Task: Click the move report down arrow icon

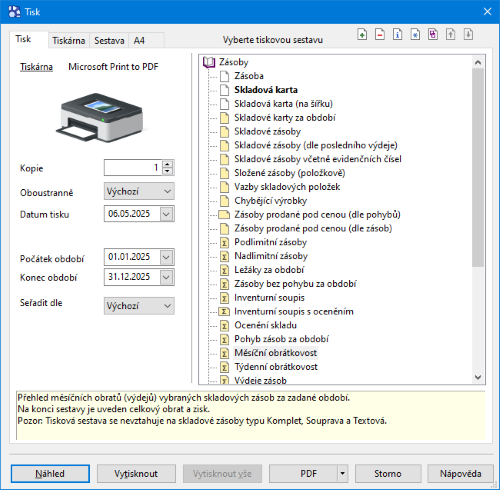Action: (x=468, y=34)
